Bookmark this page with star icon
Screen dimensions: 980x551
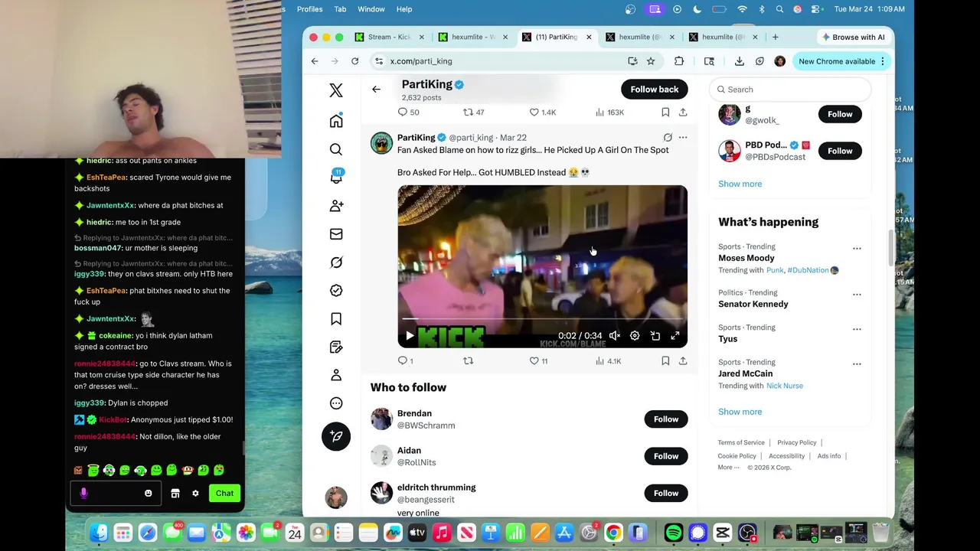[x=650, y=61]
